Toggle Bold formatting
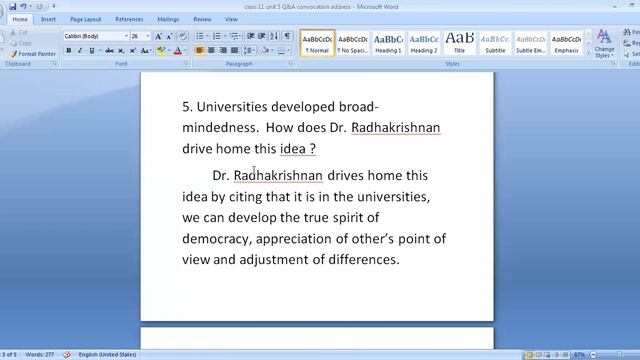Viewport: 640px width, 360px height. [69, 51]
